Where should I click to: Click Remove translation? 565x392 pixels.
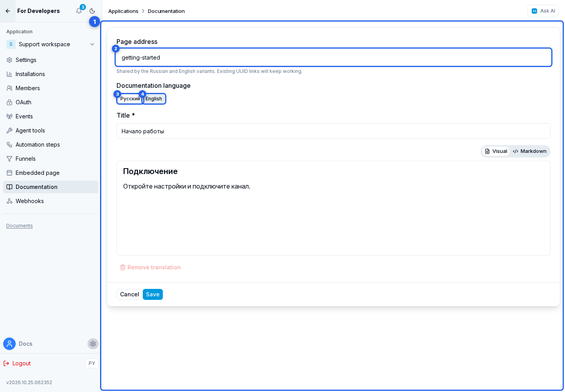150,267
